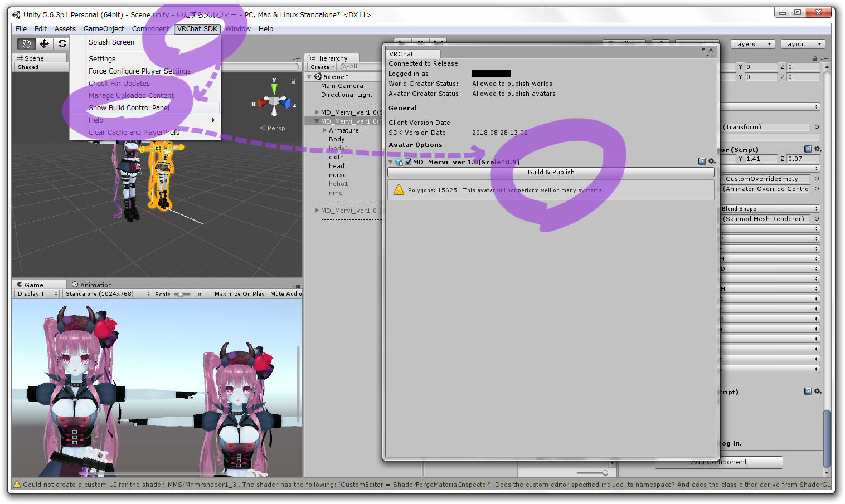Collapse the MD_Mervi_ver avatar section in VRChat panel
845x504 pixels.
(x=391, y=162)
